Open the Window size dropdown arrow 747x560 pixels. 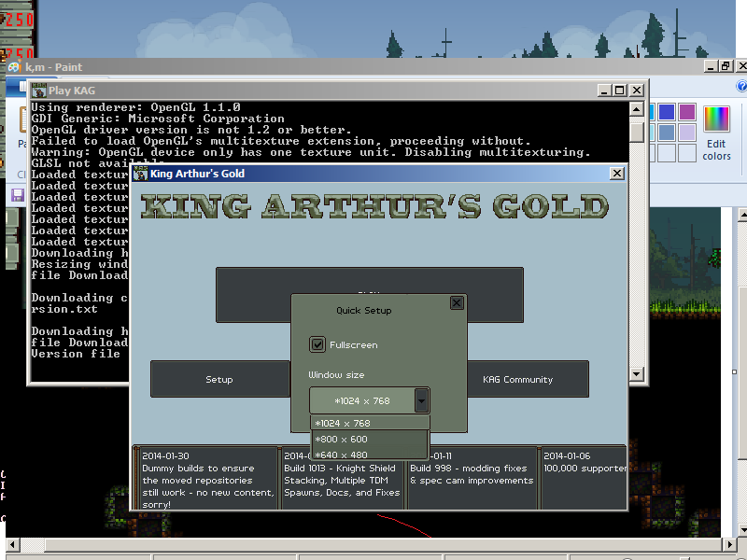(421, 400)
